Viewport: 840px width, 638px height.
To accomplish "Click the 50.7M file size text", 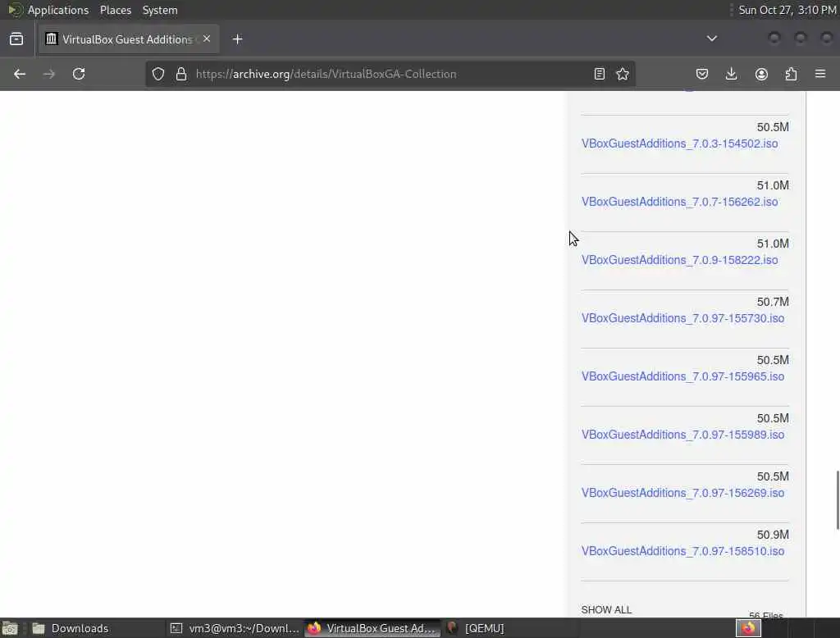I will point(773,302).
